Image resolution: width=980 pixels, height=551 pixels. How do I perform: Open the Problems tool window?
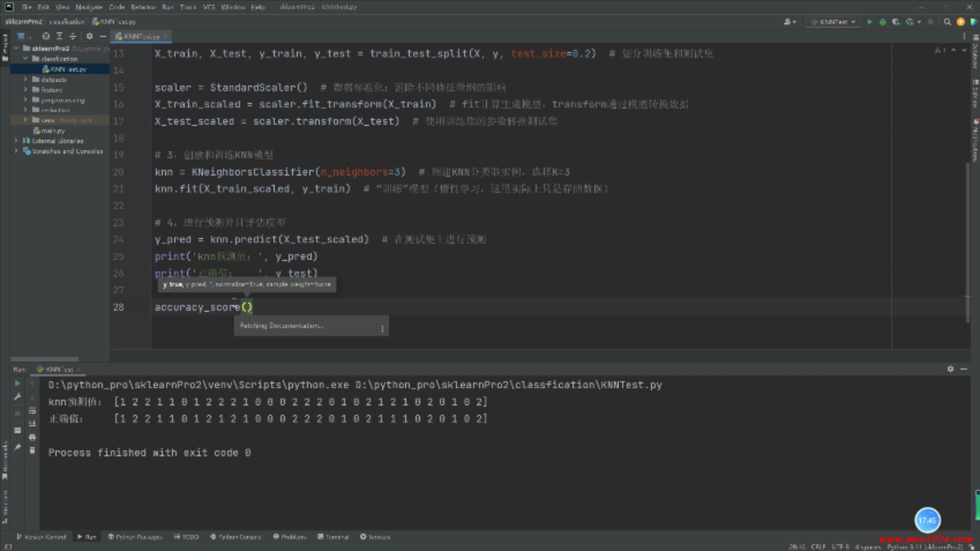pos(290,537)
